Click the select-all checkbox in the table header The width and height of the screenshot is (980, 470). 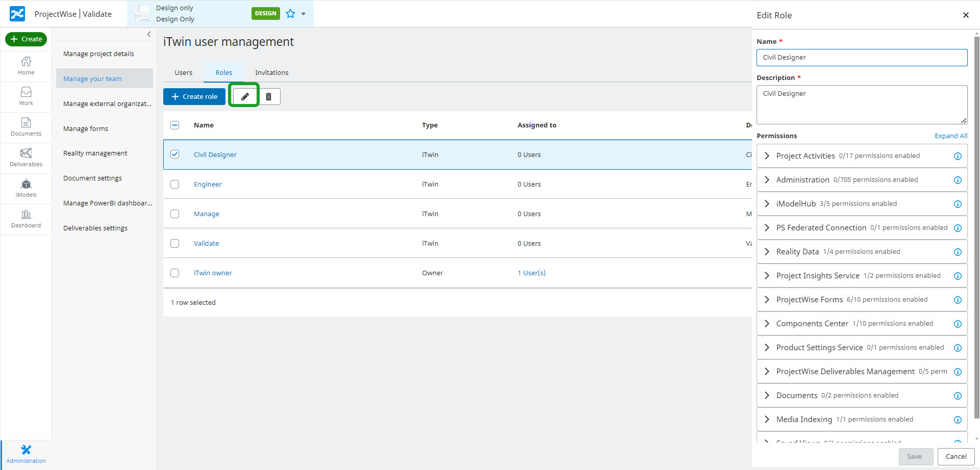175,125
